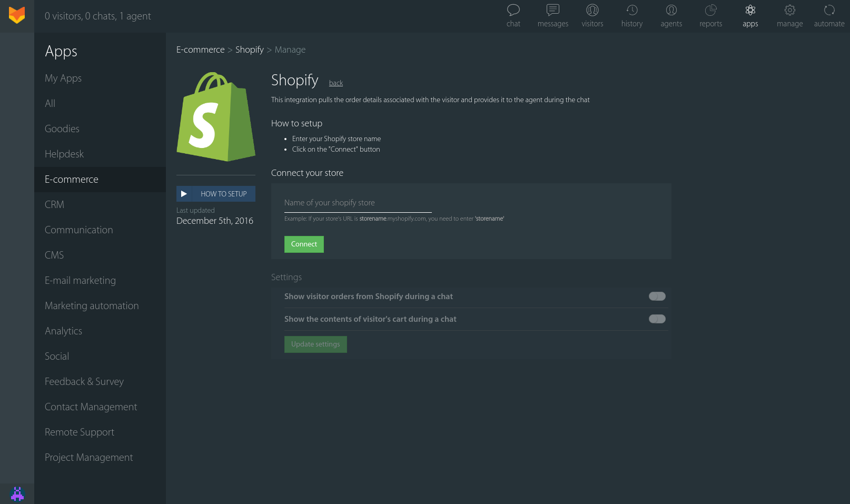Click the manage gear icon

789,11
